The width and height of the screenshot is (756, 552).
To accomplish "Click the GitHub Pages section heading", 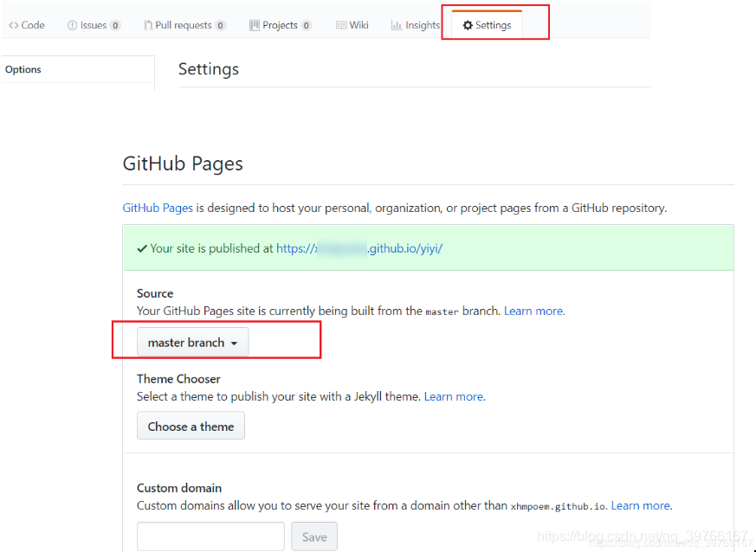I will pos(183,164).
